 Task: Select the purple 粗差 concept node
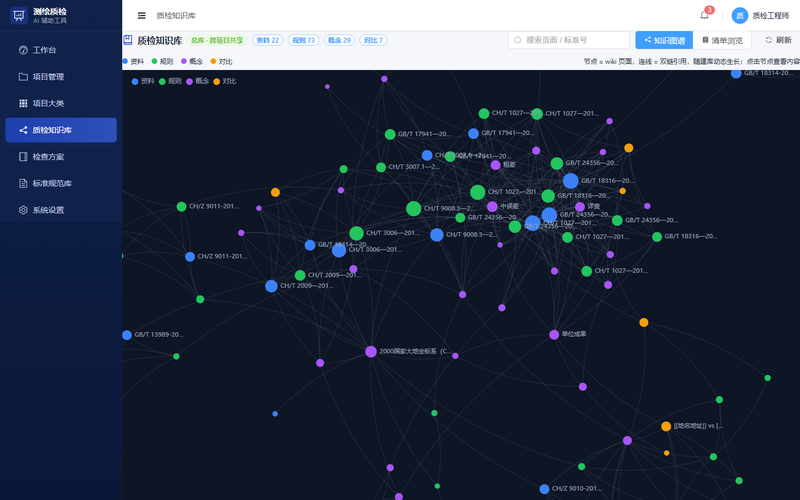[495, 165]
